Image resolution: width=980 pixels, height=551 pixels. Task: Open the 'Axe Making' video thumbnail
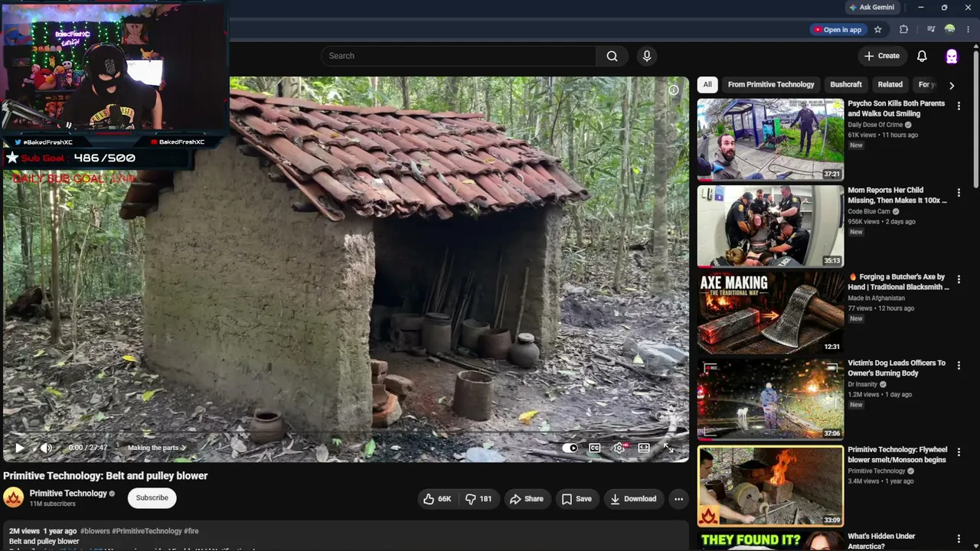[x=770, y=312]
